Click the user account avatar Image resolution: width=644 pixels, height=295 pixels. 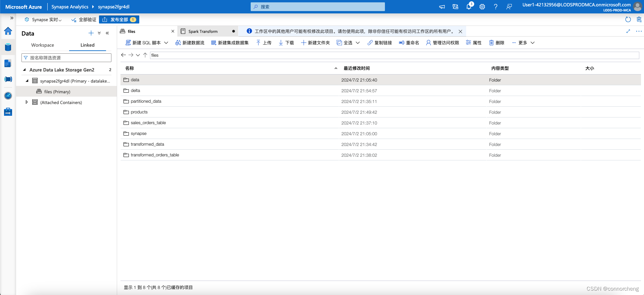click(x=637, y=7)
